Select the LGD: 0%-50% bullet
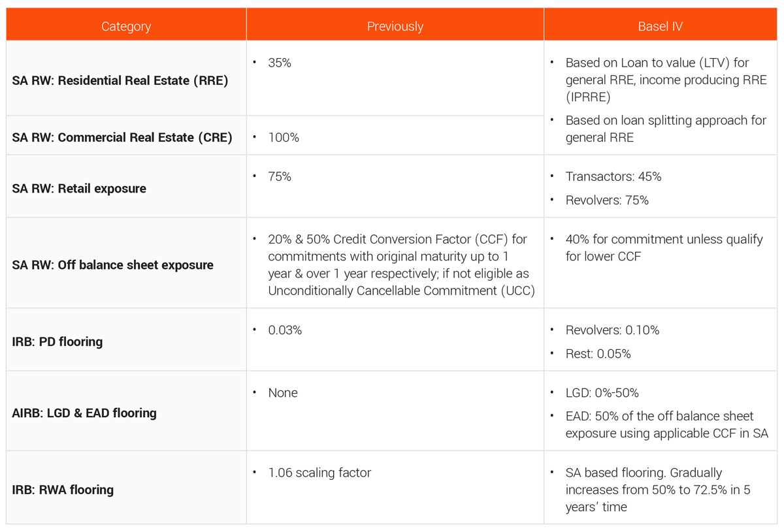The image size is (784, 532). coord(602,393)
